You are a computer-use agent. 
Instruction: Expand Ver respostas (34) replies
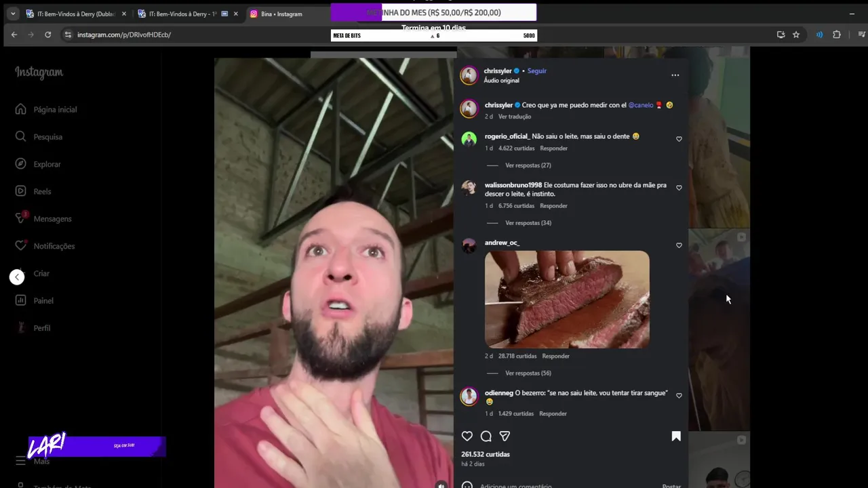pyautogui.click(x=528, y=223)
